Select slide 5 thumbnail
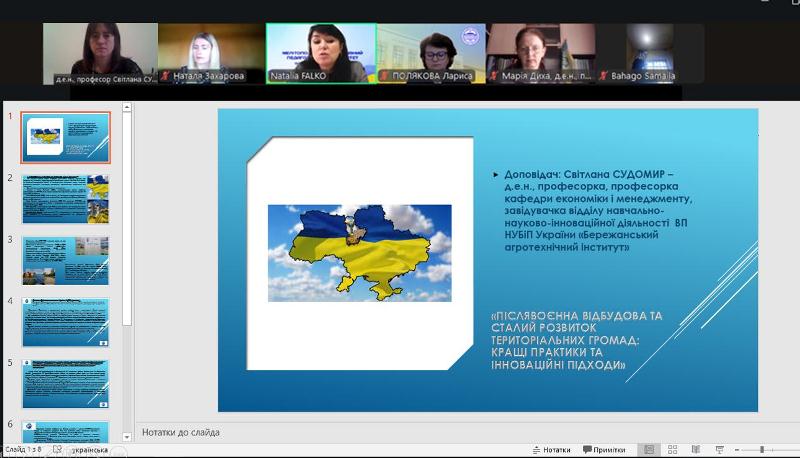The image size is (800, 458). [65, 384]
